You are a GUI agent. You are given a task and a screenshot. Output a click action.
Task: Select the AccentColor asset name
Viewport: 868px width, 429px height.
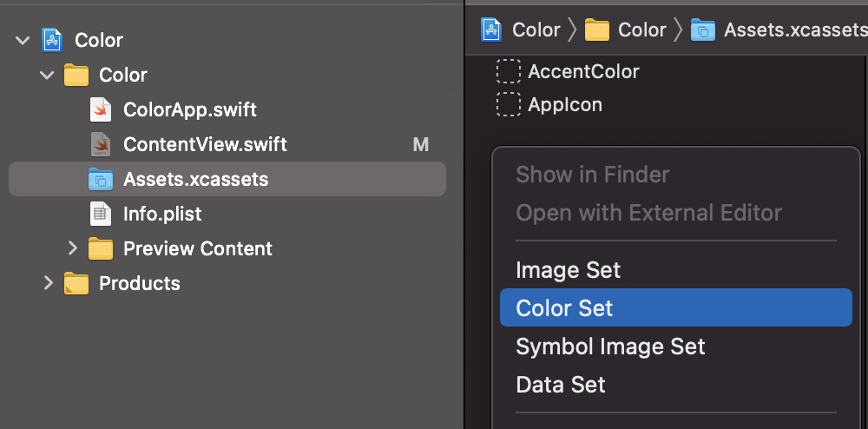click(x=583, y=71)
